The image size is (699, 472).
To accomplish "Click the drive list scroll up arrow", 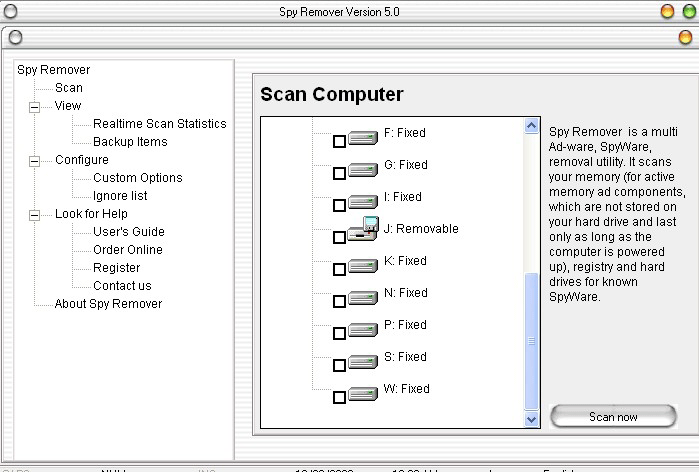I will [x=531, y=126].
